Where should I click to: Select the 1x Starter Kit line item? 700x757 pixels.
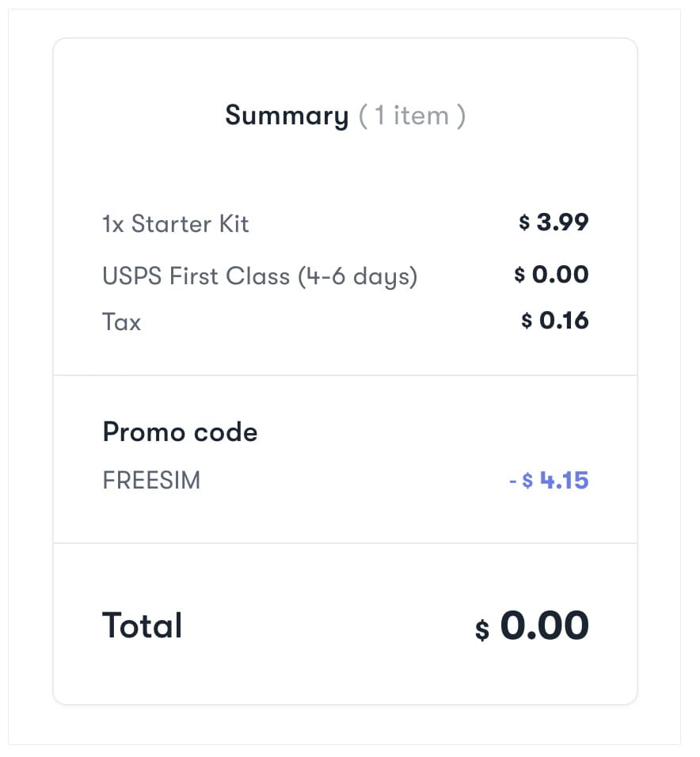pyautogui.click(x=176, y=224)
